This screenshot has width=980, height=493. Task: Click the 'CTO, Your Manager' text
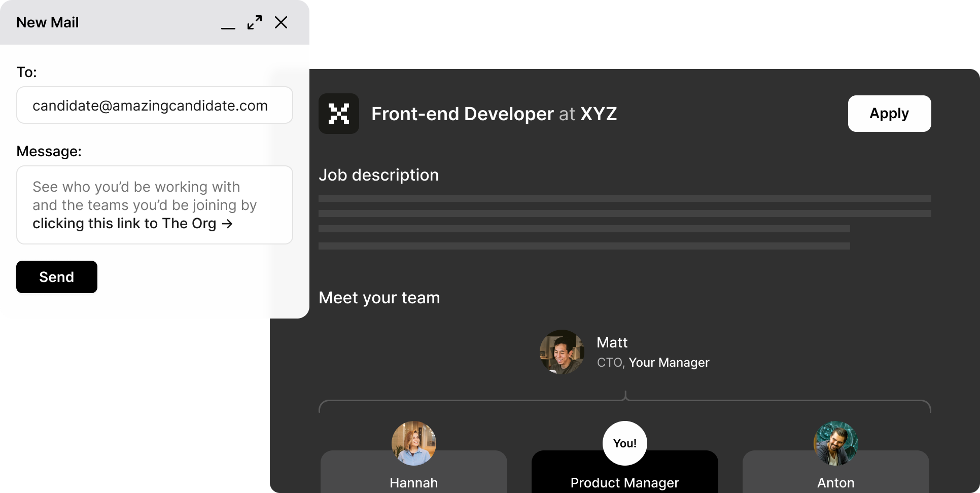[653, 363]
